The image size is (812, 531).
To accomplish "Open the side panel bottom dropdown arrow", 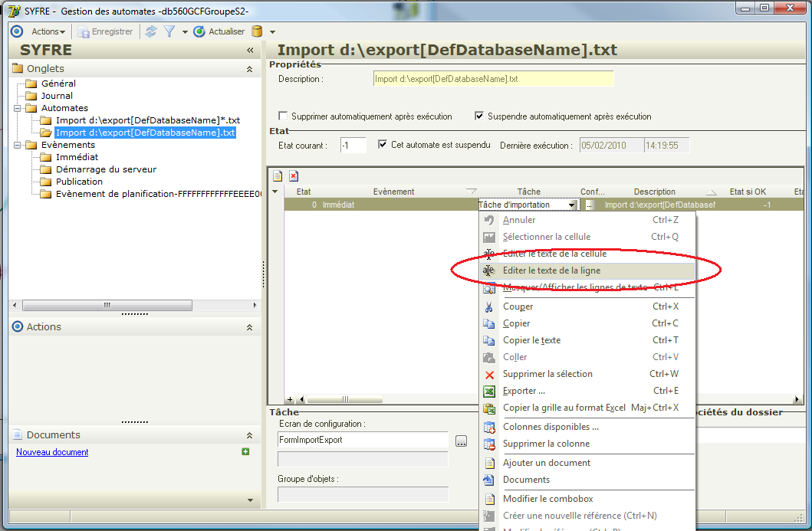I will click(250, 500).
